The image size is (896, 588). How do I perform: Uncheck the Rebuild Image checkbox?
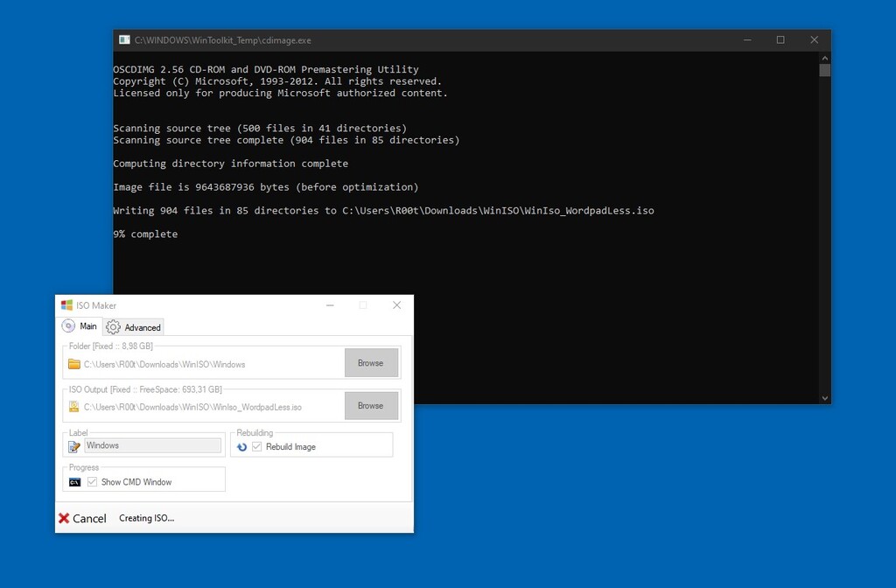click(x=255, y=444)
